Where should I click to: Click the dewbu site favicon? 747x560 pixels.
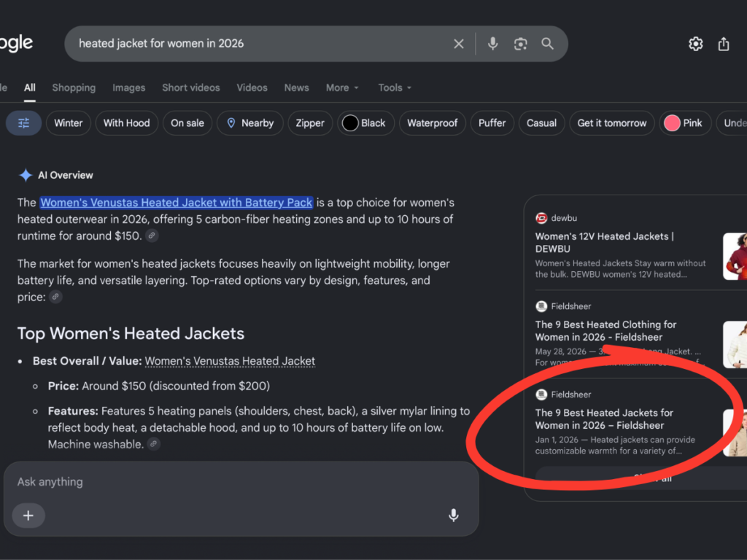click(x=541, y=218)
